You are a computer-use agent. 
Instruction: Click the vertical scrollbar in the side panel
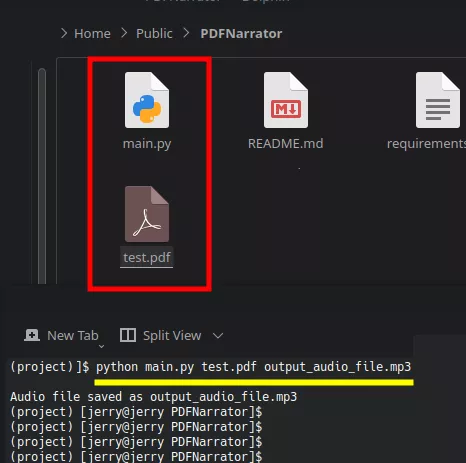[42, 176]
